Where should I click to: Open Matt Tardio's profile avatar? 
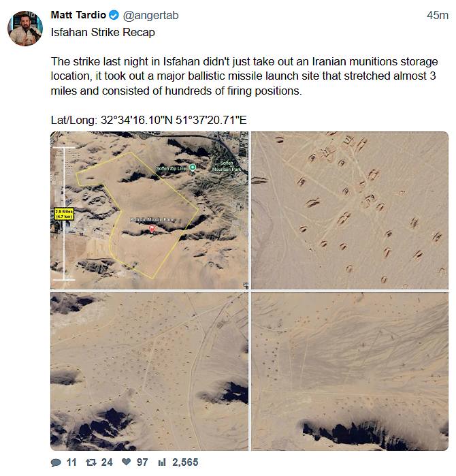point(25,29)
